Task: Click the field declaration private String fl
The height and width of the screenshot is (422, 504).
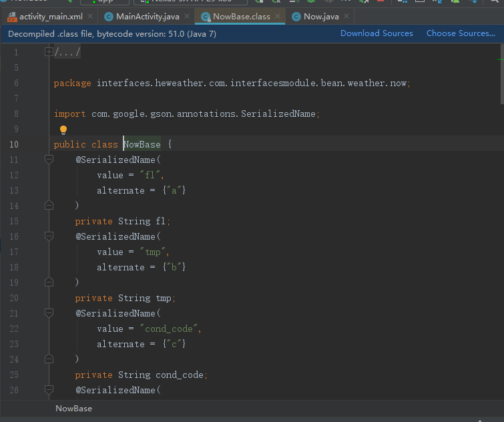Action: [122, 222]
